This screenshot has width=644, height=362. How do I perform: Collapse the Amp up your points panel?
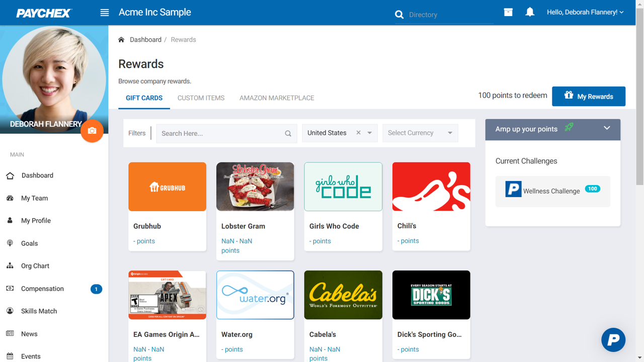coord(607,128)
